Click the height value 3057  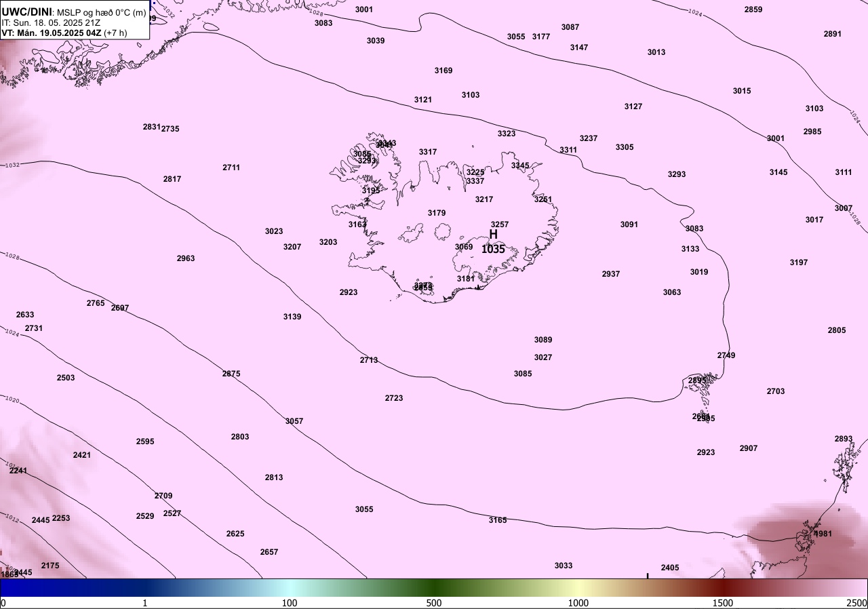294,421
